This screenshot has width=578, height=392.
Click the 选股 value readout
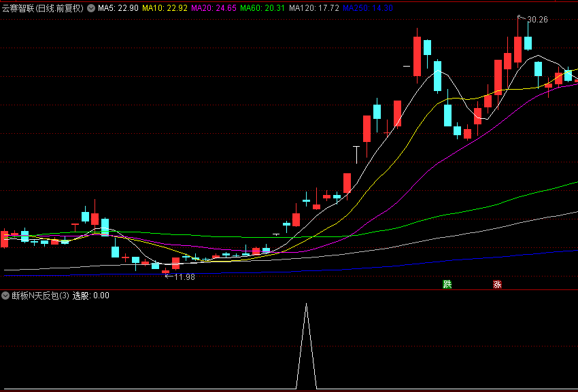click(91, 296)
